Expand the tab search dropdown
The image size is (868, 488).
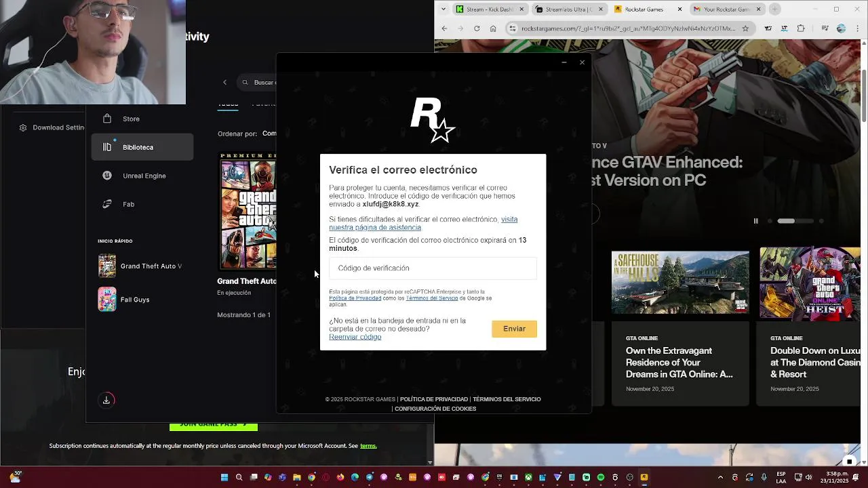[x=443, y=9]
